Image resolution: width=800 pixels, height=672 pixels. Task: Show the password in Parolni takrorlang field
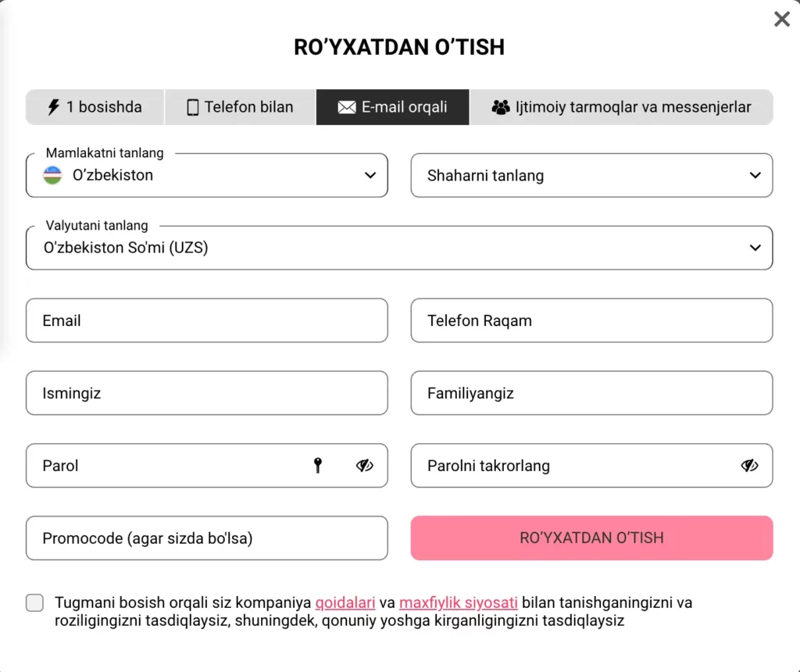click(x=750, y=465)
